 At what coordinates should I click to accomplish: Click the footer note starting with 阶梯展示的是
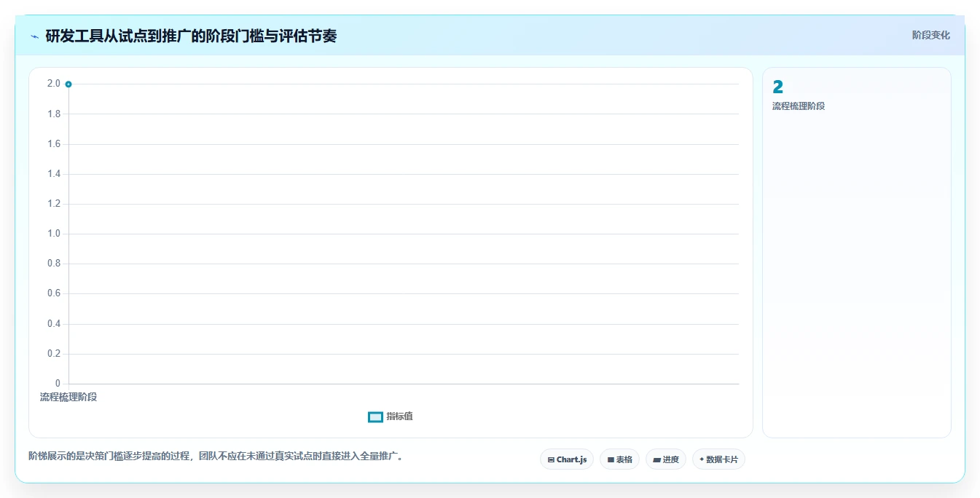coord(216,456)
